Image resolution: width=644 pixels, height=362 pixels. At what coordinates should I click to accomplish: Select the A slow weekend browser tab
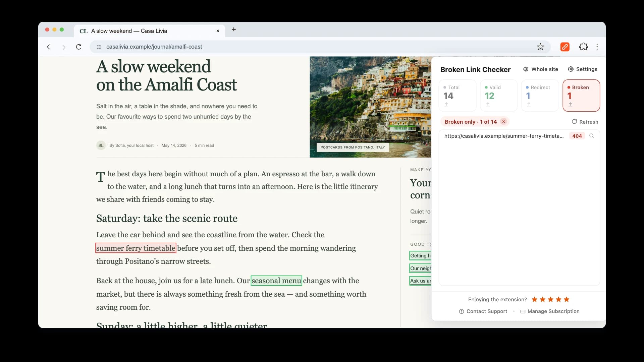pyautogui.click(x=149, y=31)
